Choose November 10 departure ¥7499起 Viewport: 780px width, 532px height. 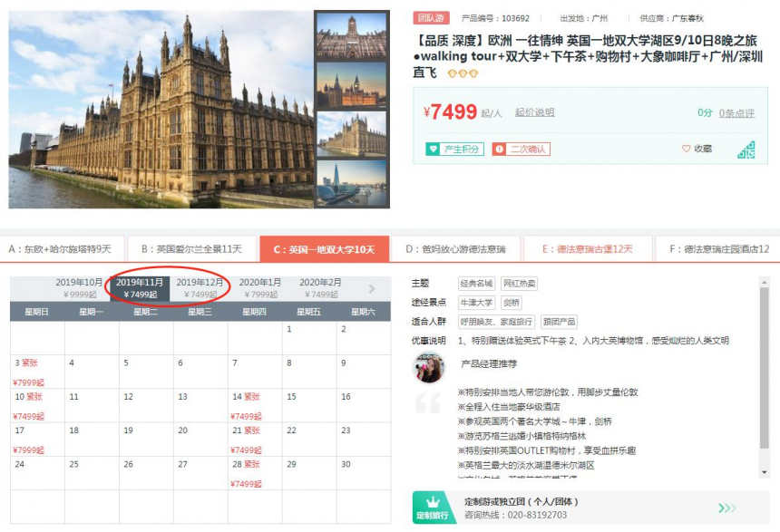pyautogui.click(x=37, y=405)
